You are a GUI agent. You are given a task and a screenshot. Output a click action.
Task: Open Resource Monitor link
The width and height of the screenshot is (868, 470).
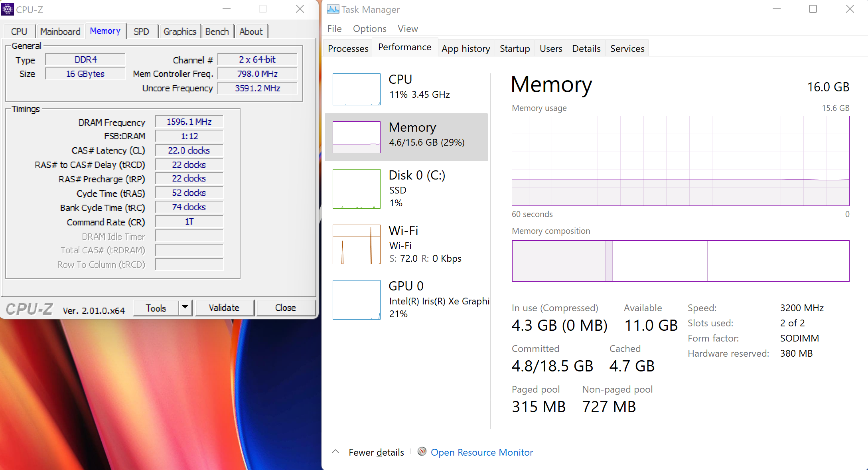point(481,452)
